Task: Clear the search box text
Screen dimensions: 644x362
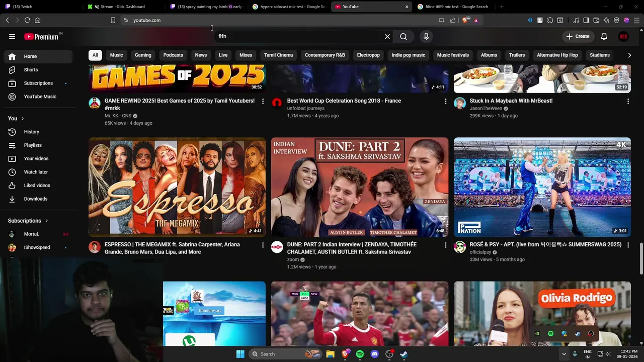Action: [x=387, y=37]
